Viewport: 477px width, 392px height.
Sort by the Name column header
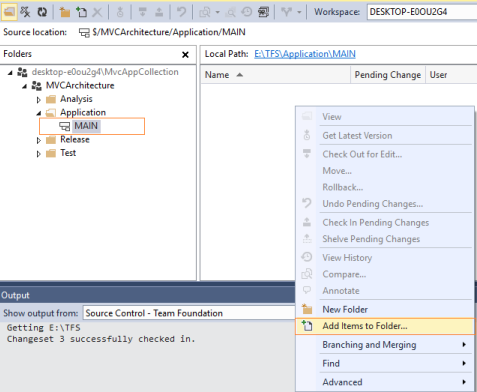(x=276, y=75)
